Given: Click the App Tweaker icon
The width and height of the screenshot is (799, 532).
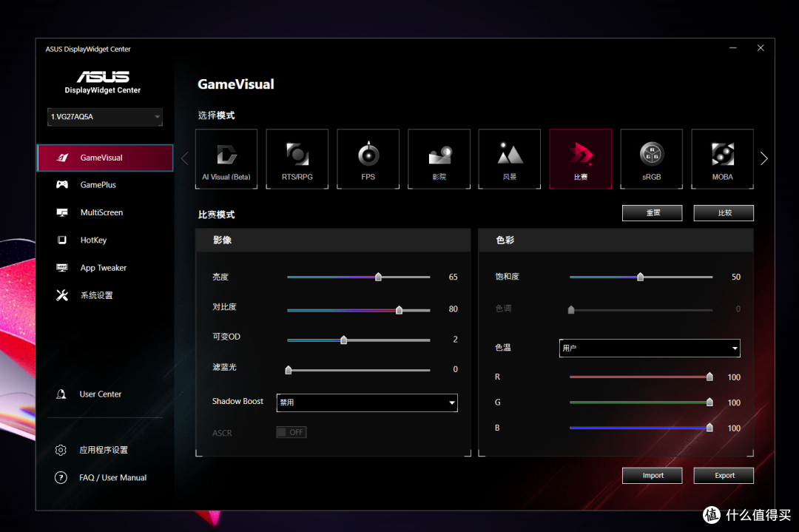Looking at the screenshot, I should 62,268.
